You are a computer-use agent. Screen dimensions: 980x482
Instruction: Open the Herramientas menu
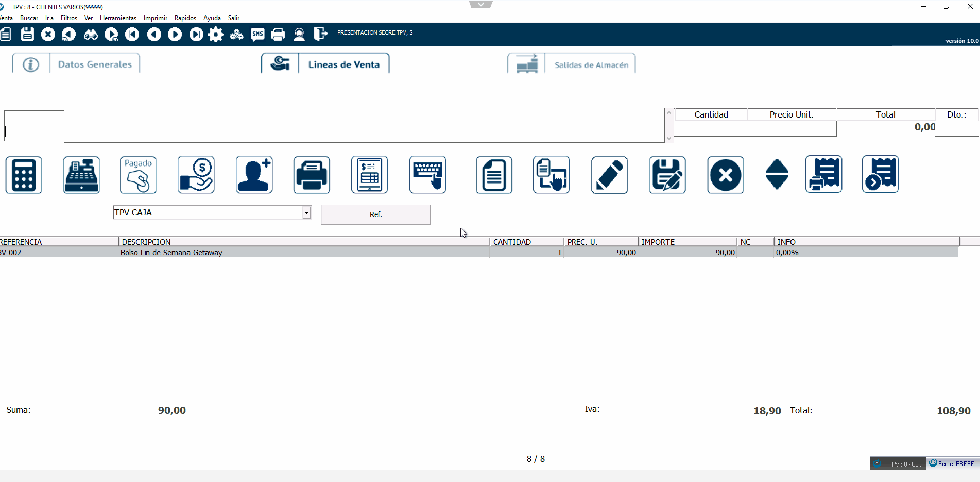(118, 18)
